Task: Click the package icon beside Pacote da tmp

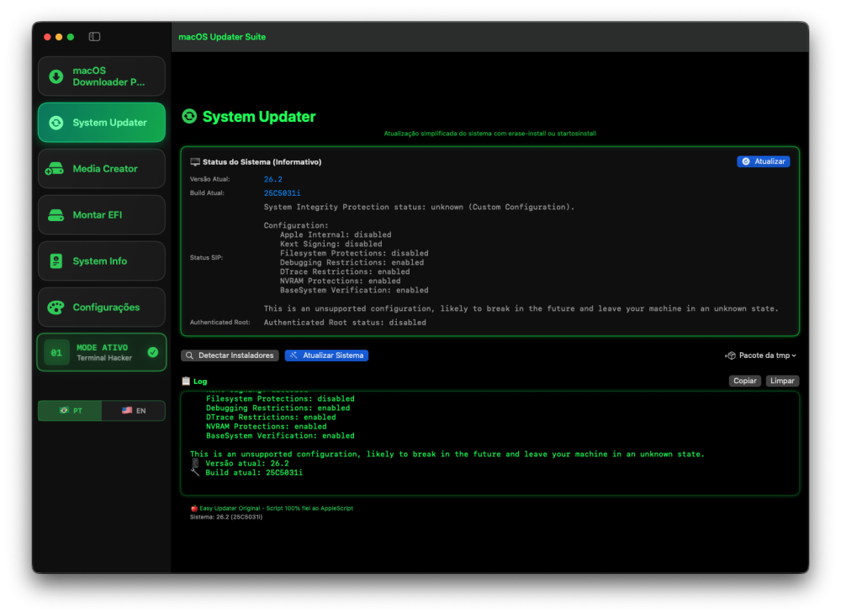Action: pos(731,355)
